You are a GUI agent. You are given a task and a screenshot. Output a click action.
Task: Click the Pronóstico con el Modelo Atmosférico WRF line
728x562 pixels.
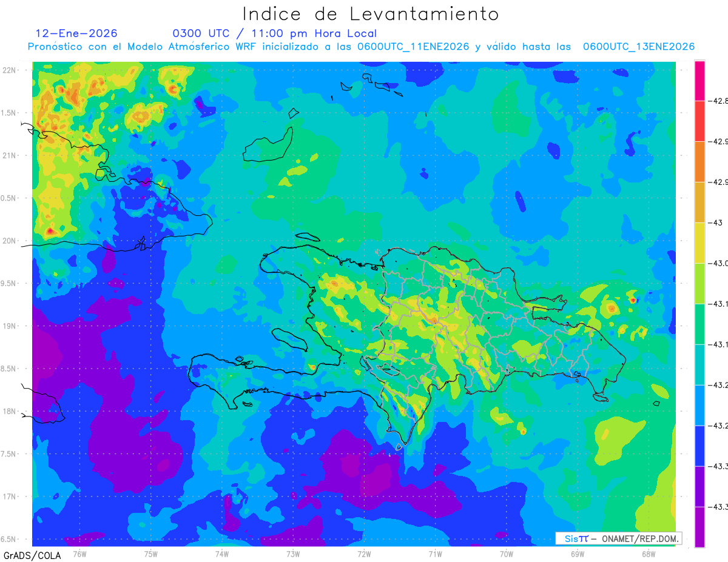point(361,47)
